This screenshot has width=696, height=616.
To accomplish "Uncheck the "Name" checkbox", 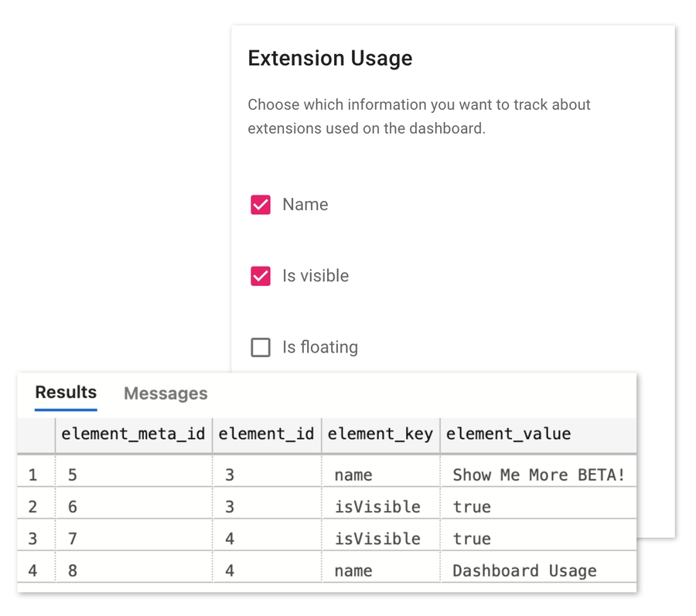I will coord(261,204).
